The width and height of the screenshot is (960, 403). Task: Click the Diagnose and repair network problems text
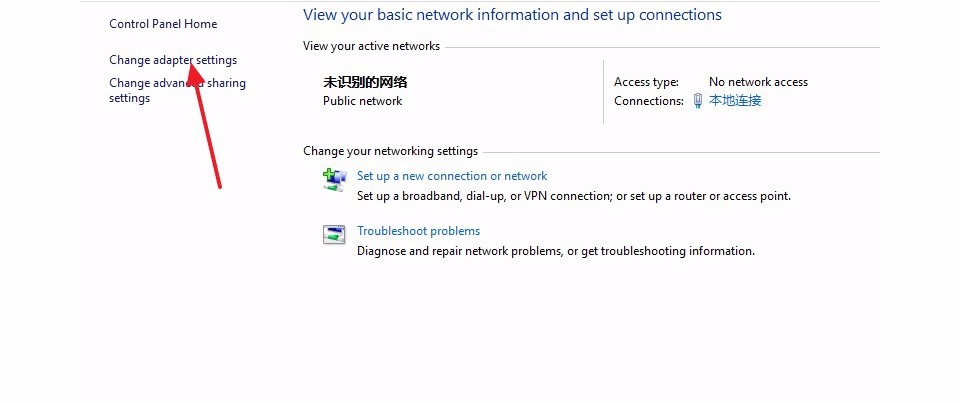coord(556,251)
